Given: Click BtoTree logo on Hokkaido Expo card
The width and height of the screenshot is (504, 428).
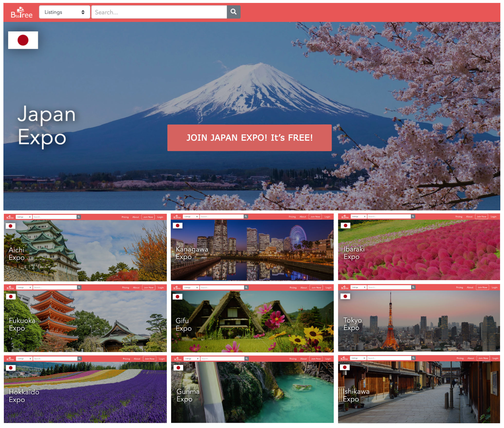Looking at the screenshot, I should (x=10, y=359).
